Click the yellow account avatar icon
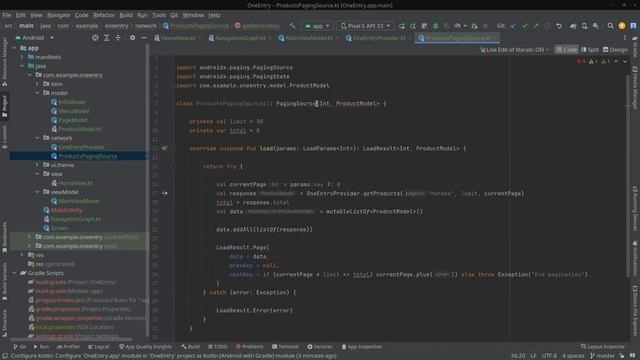The height and width of the screenshot is (360, 640). click(622, 26)
